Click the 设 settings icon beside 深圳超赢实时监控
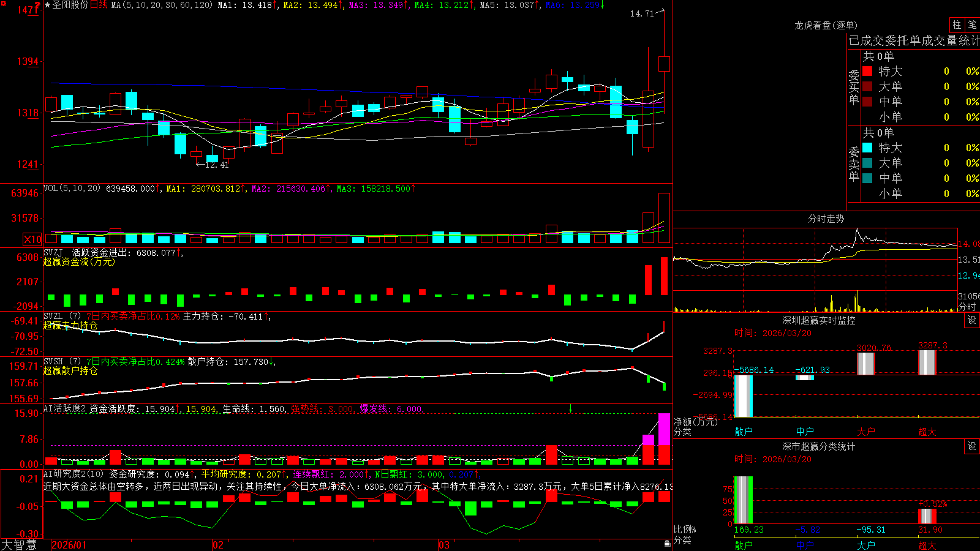This screenshot has height=551, width=980. tap(972, 320)
